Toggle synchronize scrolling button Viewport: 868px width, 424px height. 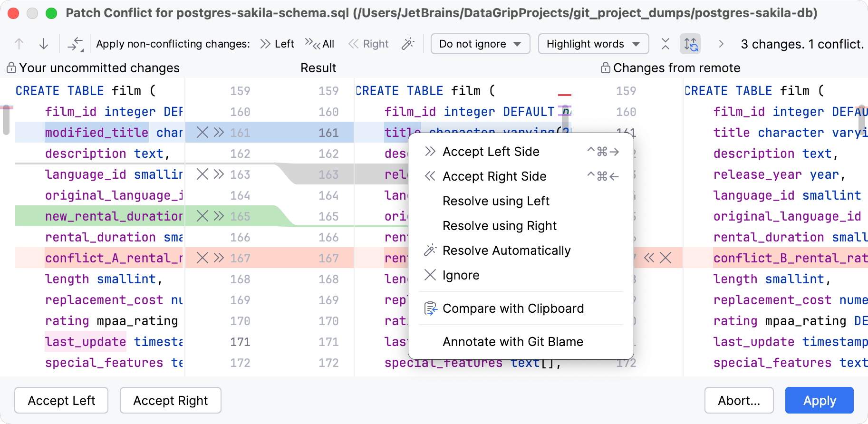(690, 44)
